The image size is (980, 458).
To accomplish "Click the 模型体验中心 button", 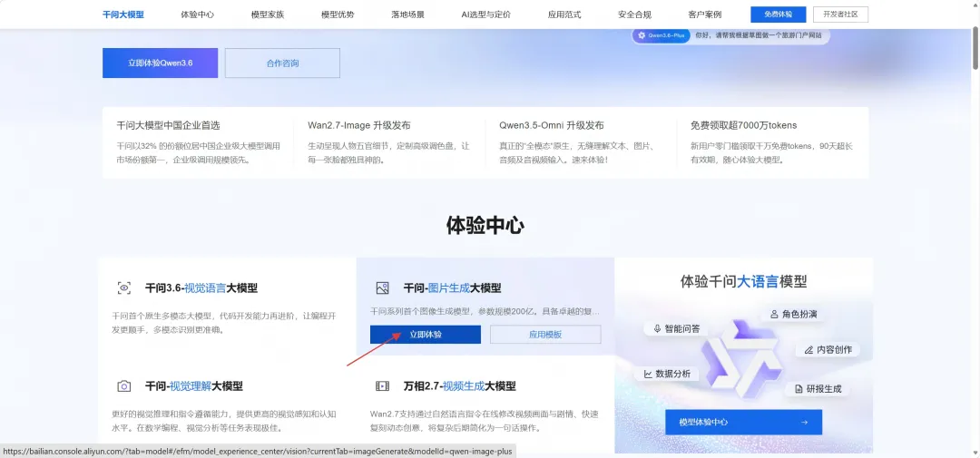I will [x=744, y=423].
